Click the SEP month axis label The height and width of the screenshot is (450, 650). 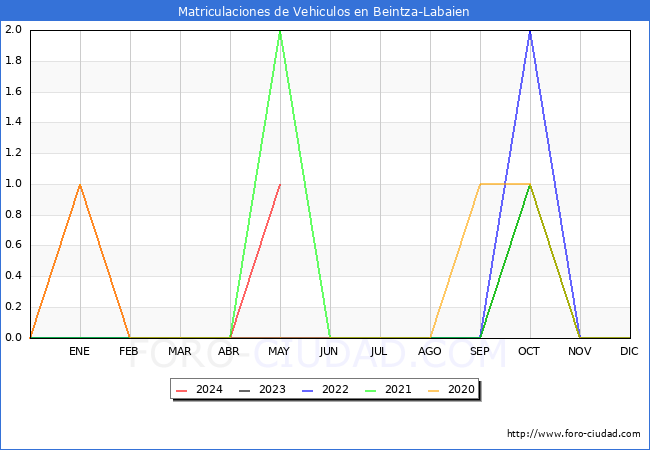point(480,351)
